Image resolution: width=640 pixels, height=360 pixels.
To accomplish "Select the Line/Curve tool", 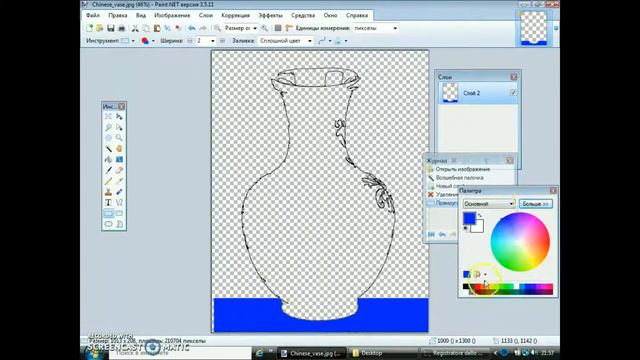I will pyautogui.click(x=119, y=202).
